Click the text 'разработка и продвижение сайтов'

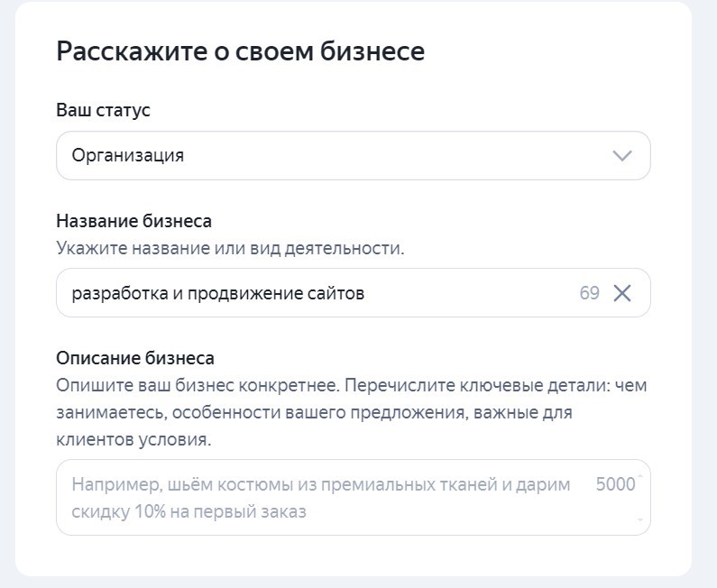coord(218,293)
